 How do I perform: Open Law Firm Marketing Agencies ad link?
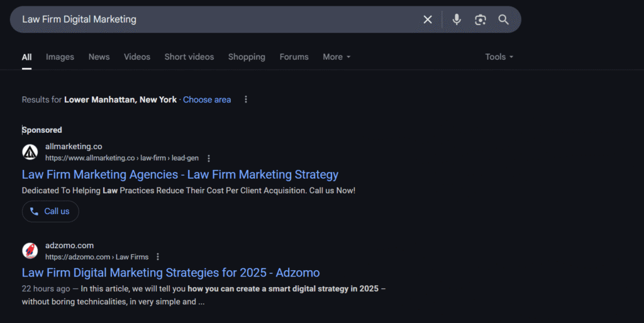180,174
